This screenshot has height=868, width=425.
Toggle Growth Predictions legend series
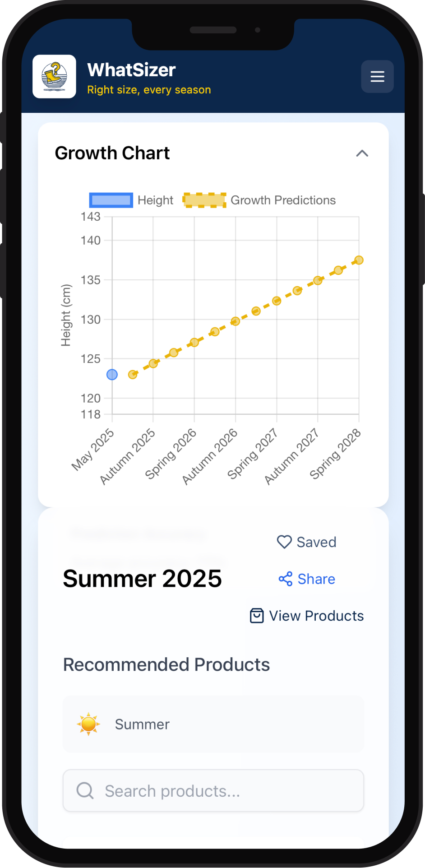point(259,200)
